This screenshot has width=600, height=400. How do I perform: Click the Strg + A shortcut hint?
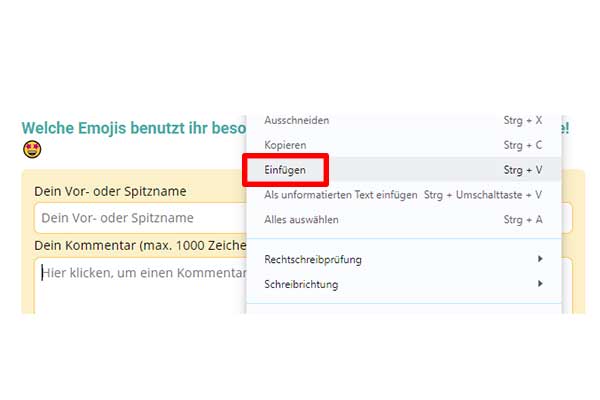coord(523,219)
